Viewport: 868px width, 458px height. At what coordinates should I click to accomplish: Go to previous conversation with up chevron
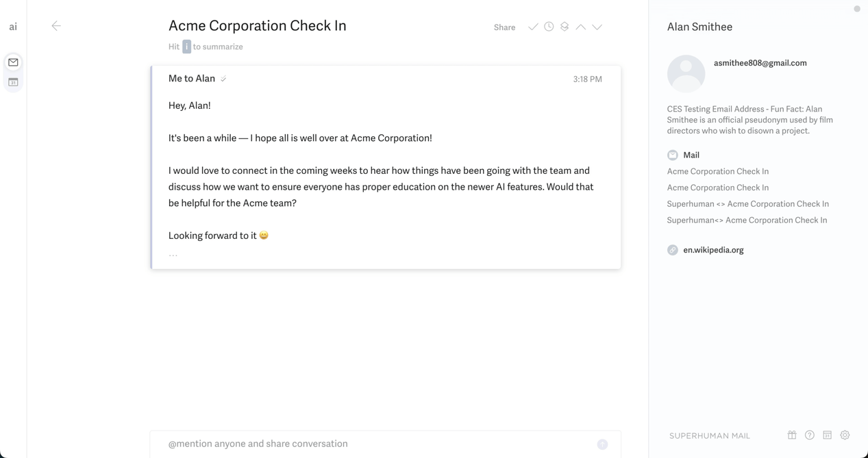[x=581, y=27]
